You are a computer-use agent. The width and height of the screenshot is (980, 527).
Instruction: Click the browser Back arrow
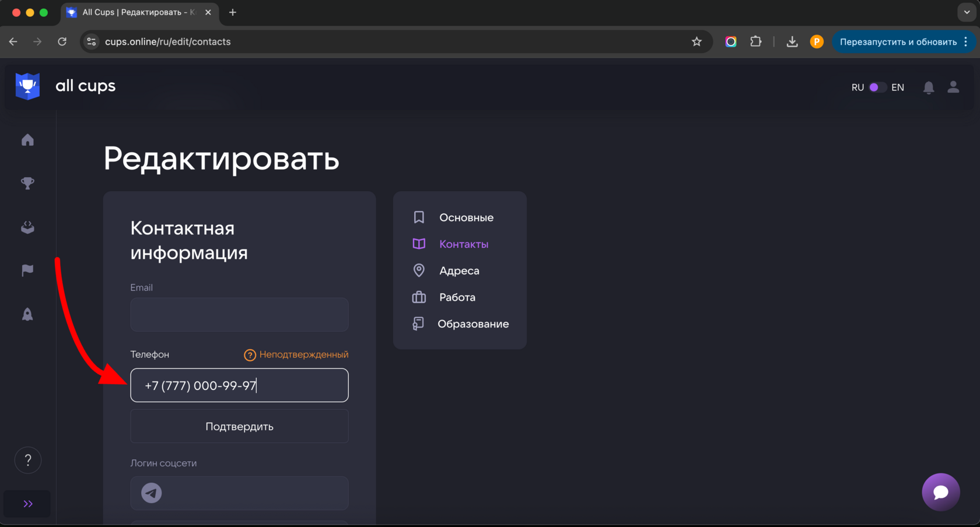pos(13,42)
